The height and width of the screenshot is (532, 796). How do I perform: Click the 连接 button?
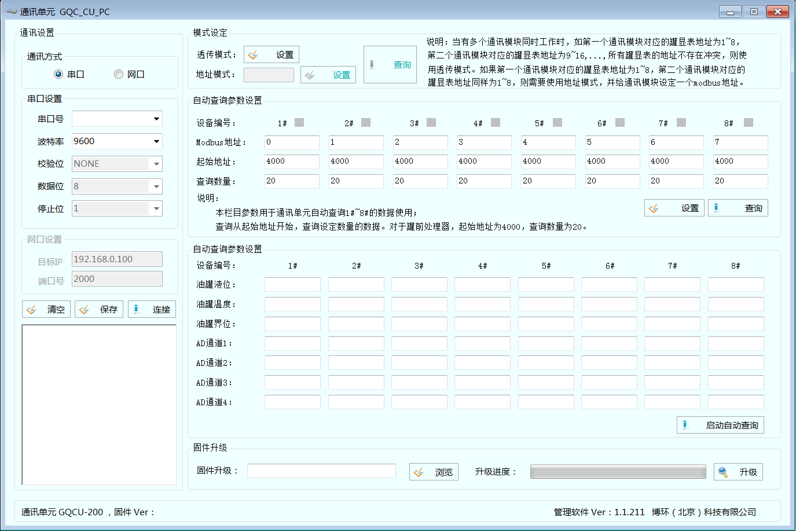coord(152,309)
